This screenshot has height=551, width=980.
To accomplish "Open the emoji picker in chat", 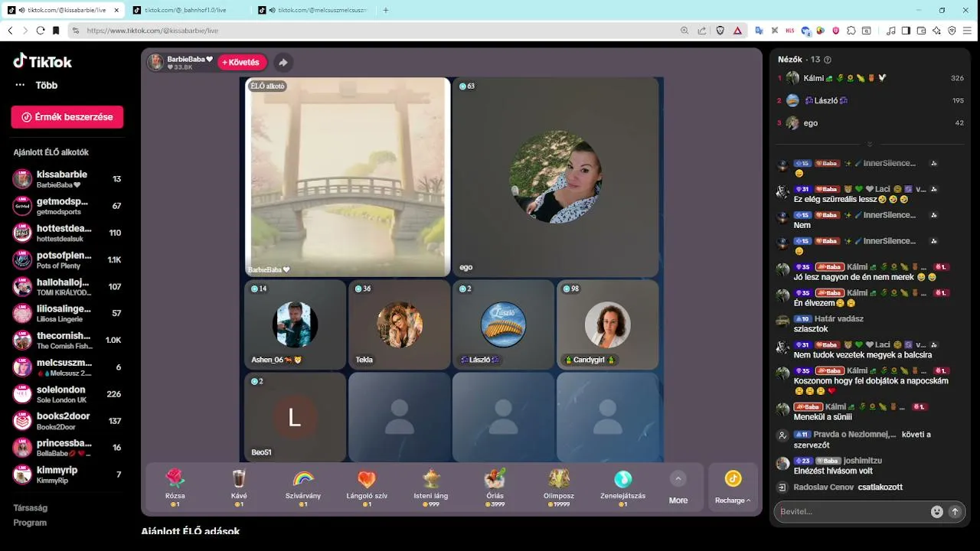I will tap(936, 512).
